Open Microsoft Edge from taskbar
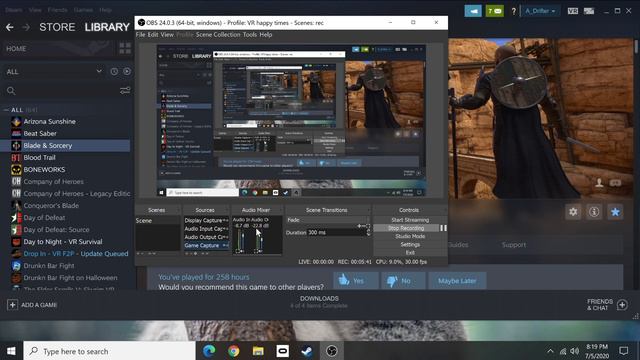The width and height of the screenshot is (640, 360). (x=209, y=351)
